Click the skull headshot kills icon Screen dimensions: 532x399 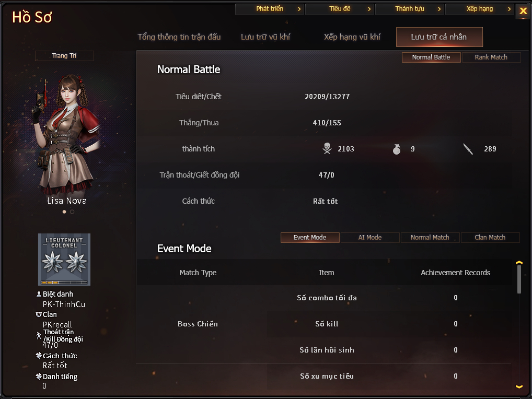coord(327,148)
